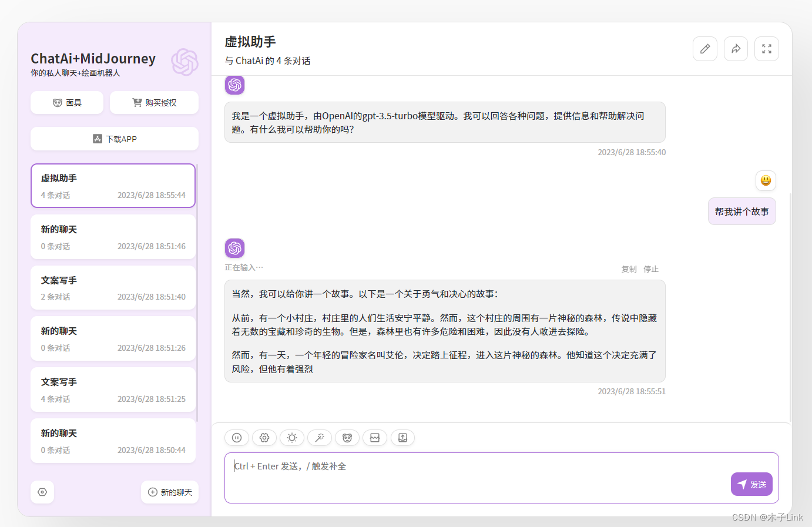This screenshot has height=527, width=812.
Task: Select the theme brightness sun icon
Action: [x=292, y=438]
